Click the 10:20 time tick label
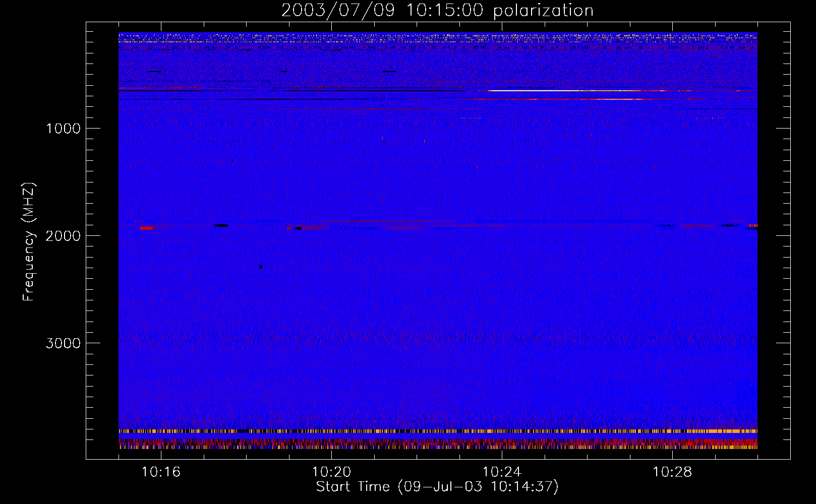 [x=331, y=472]
